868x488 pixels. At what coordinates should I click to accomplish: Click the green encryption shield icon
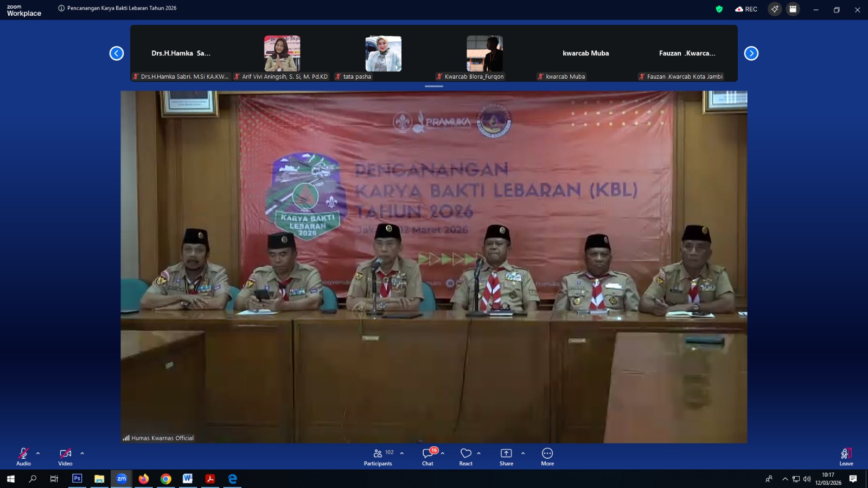coord(719,9)
